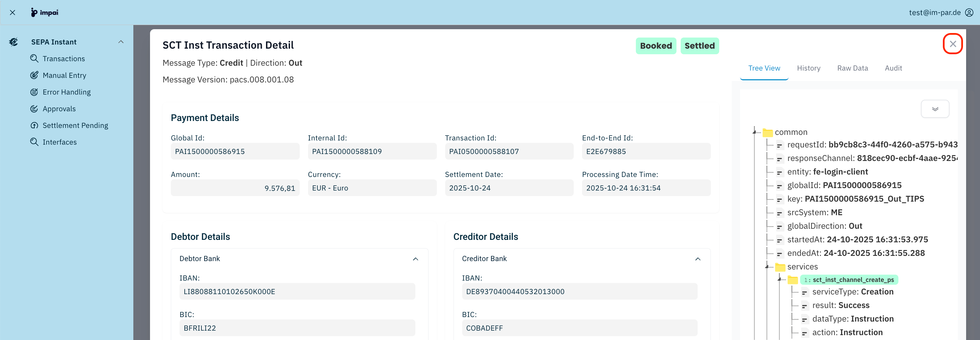Open the Raw Data tab
This screenshot has height=340, width=980.
tap(852, 68)
